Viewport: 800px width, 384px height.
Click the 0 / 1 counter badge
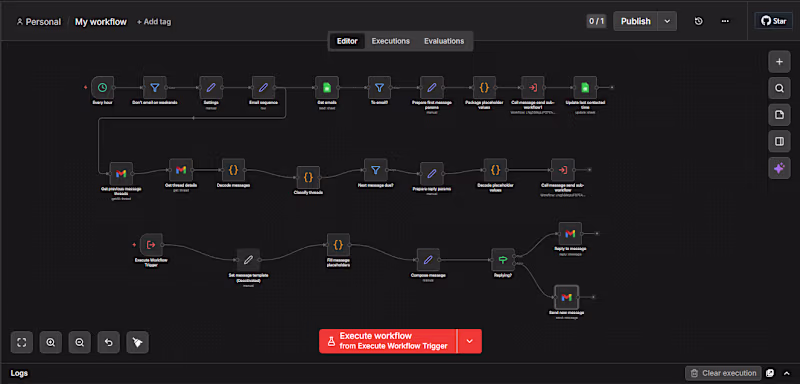coord(596,21)
